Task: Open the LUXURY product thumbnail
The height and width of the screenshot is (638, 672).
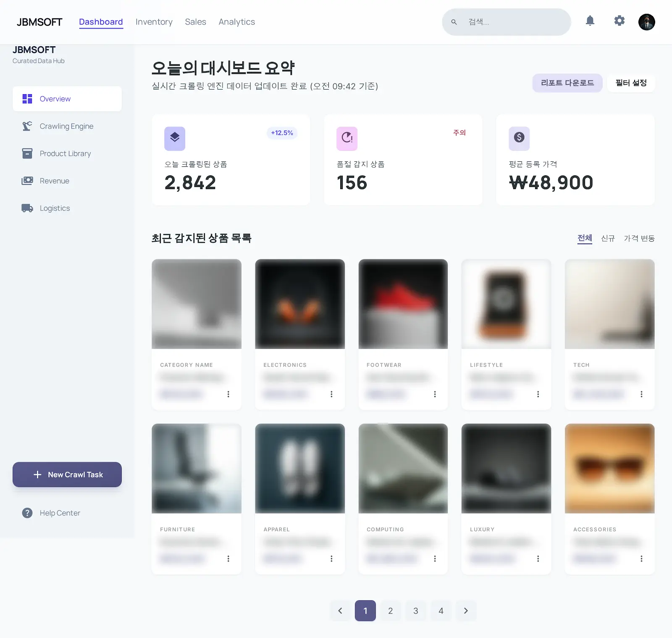Action: click(506, 468)
